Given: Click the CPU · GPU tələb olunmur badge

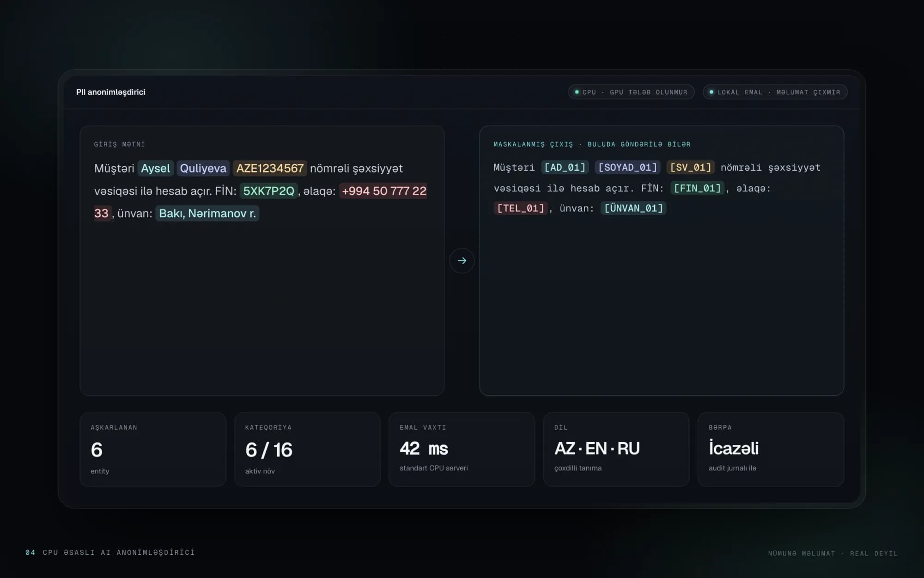Looking at the screenshot, I should (631, 92).
